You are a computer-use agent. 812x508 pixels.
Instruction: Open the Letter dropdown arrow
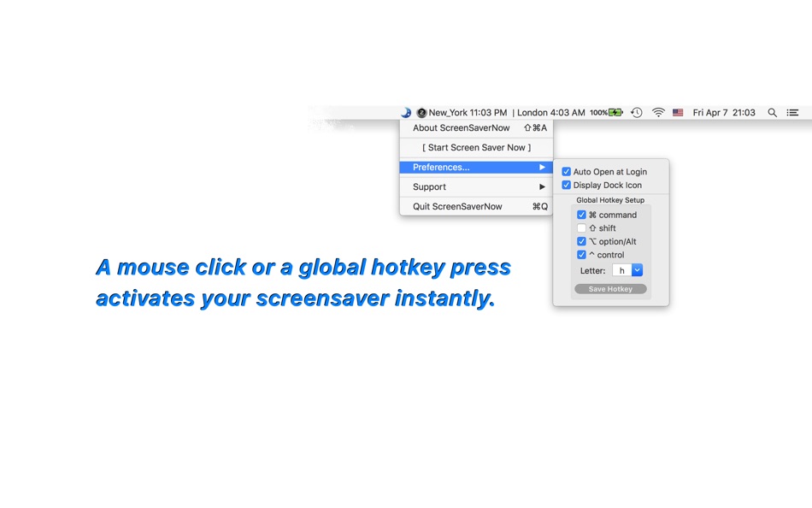coord(638,270)
